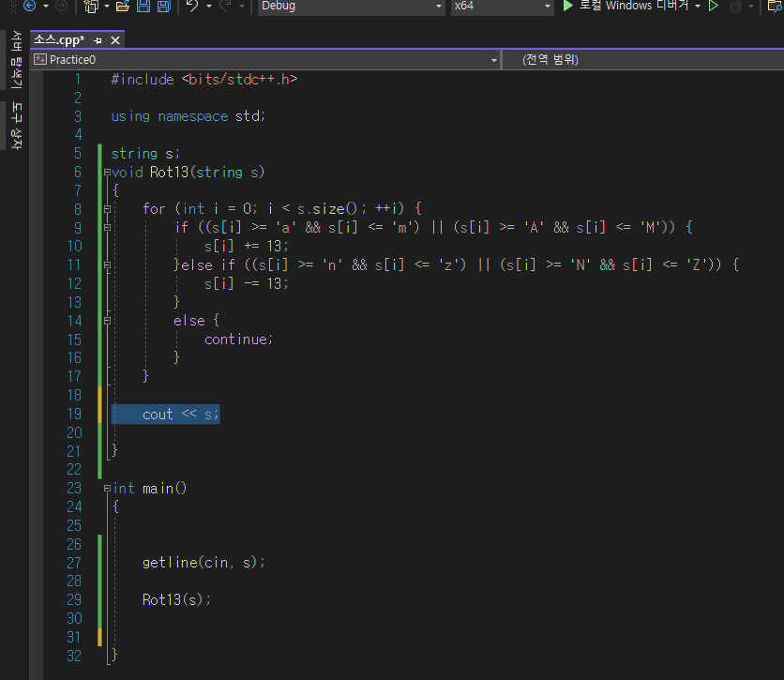Start debugging with the green play button
784x680 pixels.
[x=568, y=6]
